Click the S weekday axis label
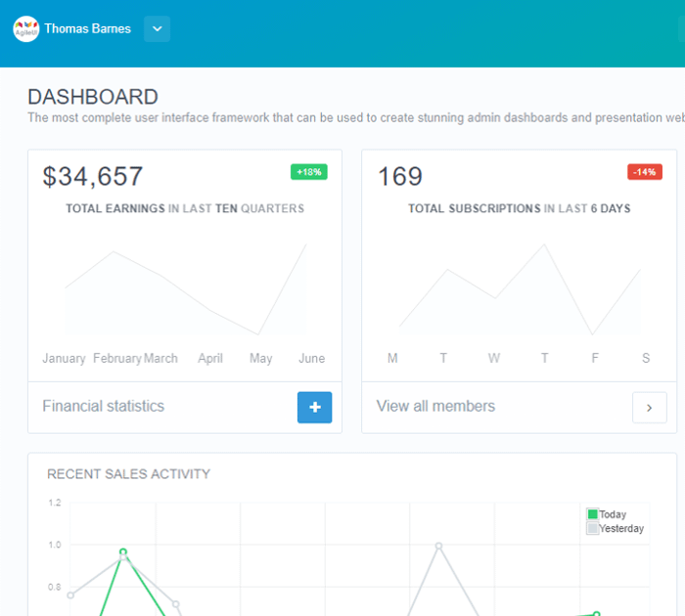 click(646, 359)
